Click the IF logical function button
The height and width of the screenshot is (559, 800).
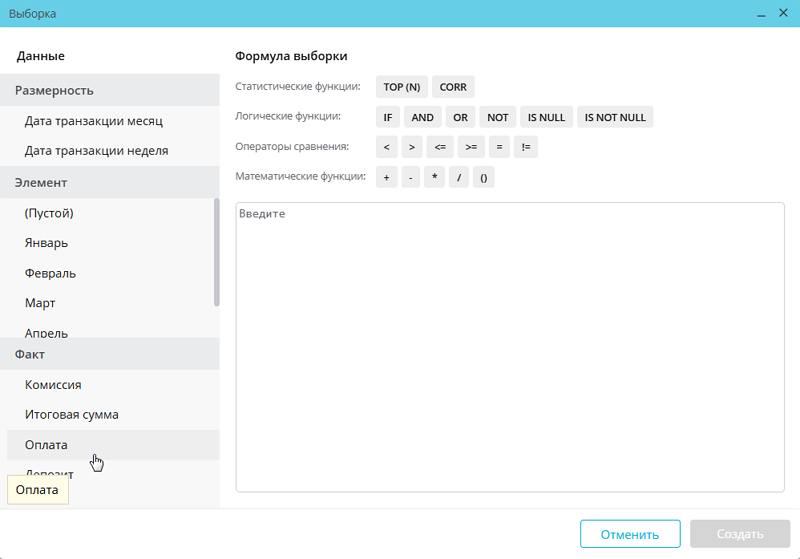387,117
